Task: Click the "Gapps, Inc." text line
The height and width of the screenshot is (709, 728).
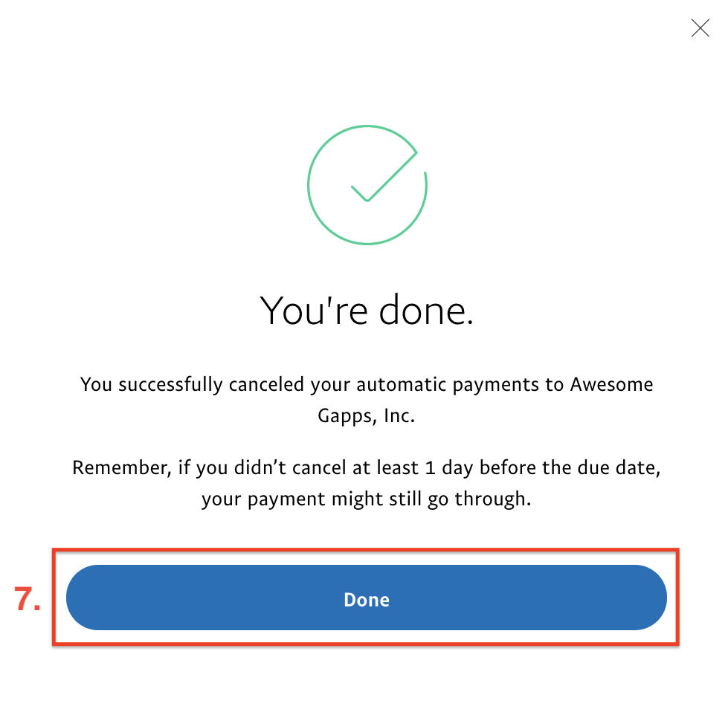Action: 367,415
